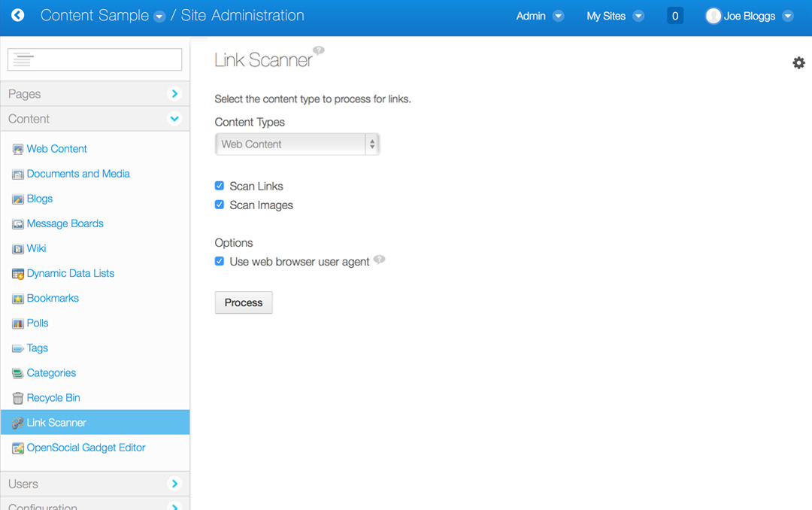
Task: Open the gear options icon
Action: [x=798, y=62]
